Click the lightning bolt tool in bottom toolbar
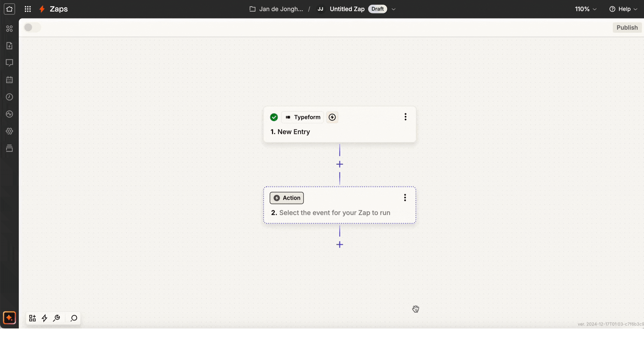Screen dimensions: 644x362 pos(44,318)
